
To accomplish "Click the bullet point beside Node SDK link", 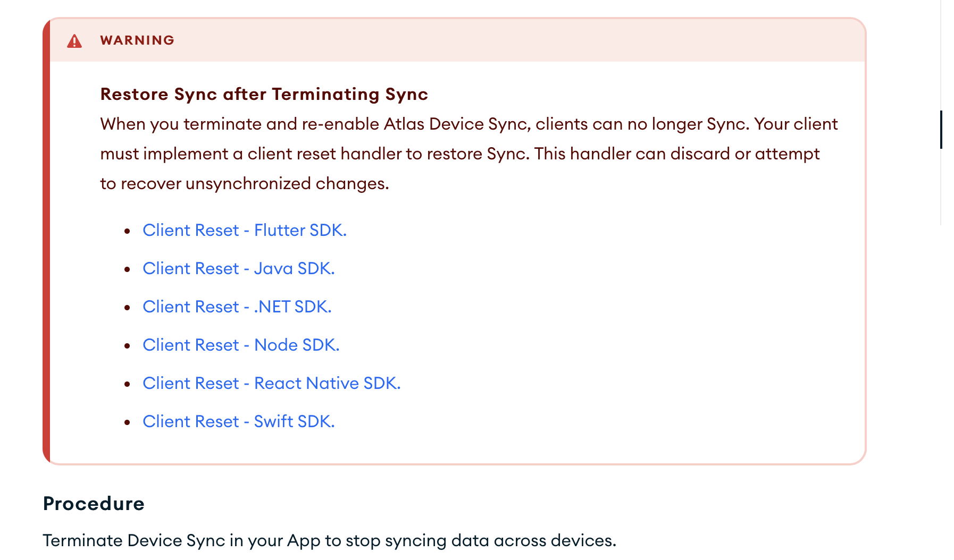I will tap(127, 346).
